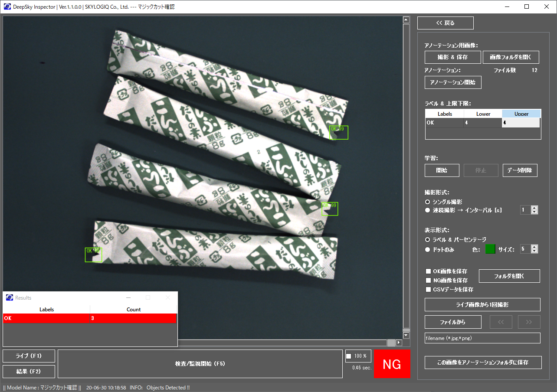Screen dimensions: 557x392
Task: Click the Upper column header
Action: (521, 114)
